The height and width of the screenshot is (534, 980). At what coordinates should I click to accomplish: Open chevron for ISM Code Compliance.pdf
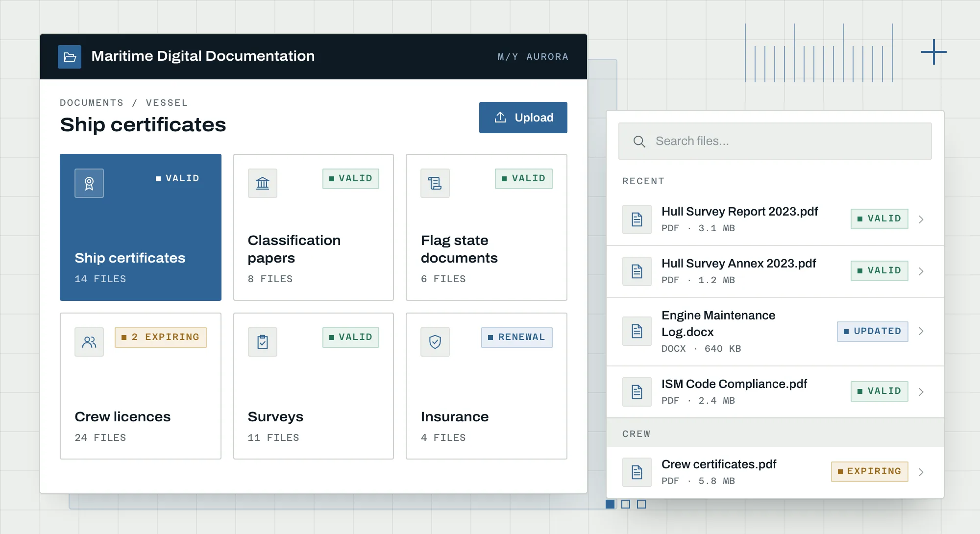[921, 392]
